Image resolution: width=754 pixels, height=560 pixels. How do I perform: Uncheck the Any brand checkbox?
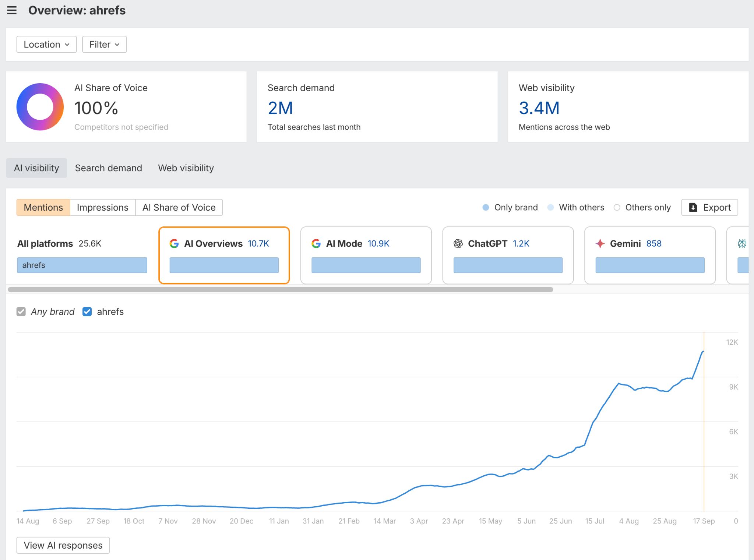point(21,311)
